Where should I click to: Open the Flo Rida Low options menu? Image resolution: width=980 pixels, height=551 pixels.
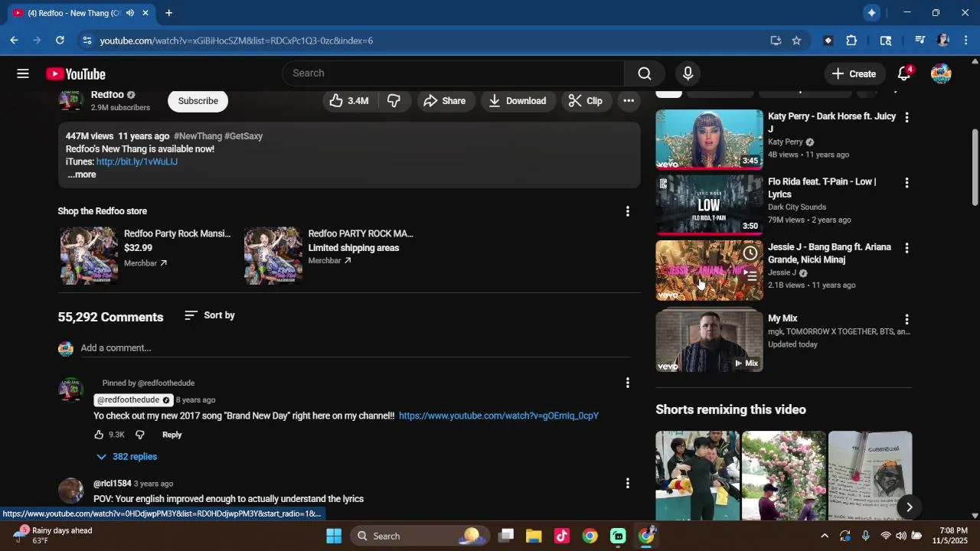pyautogui.click(x=906, y=183)
